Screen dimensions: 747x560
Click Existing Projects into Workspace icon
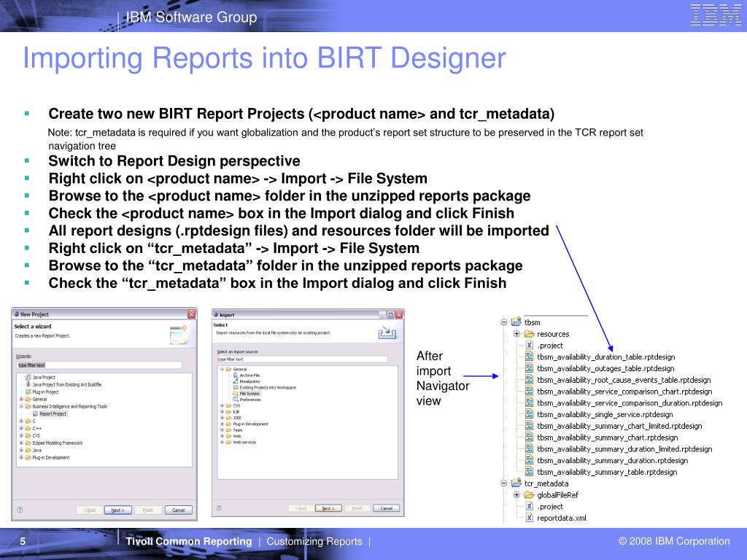(236, 388)
